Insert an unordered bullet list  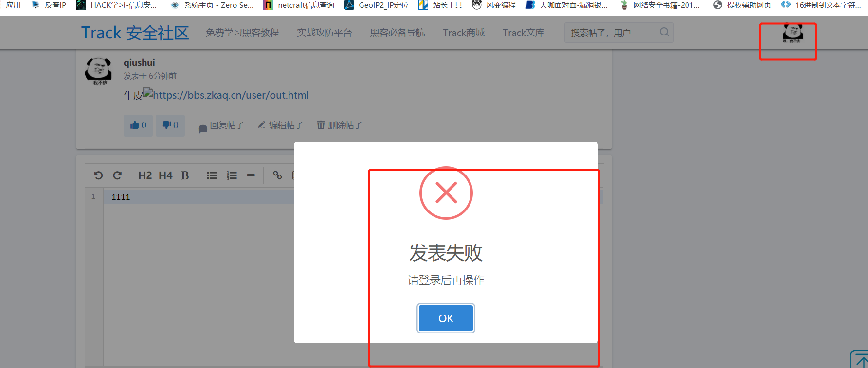pos(212,175)
